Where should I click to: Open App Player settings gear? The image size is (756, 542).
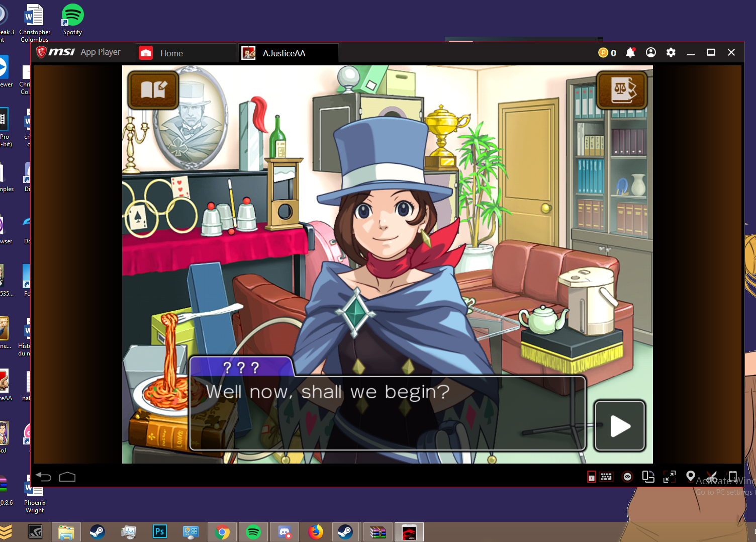coord(671,53)
